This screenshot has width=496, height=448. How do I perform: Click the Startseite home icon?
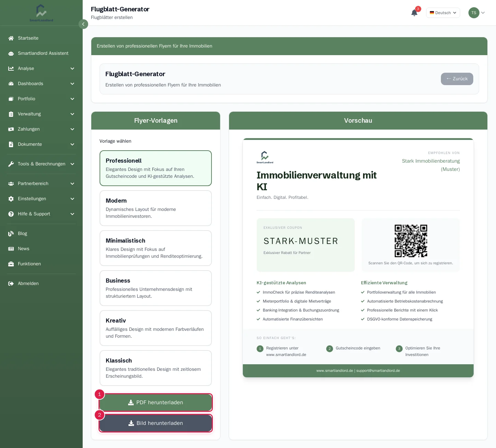11,38
